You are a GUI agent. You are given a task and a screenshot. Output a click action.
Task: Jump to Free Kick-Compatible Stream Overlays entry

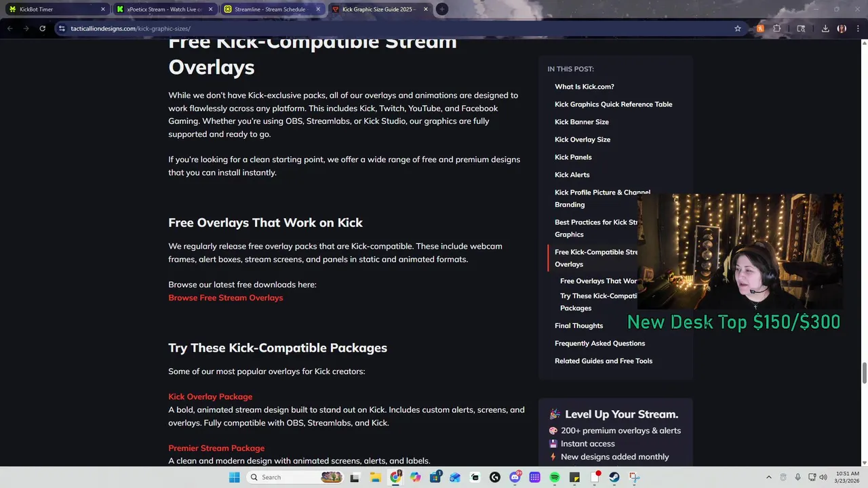(596, 258)
